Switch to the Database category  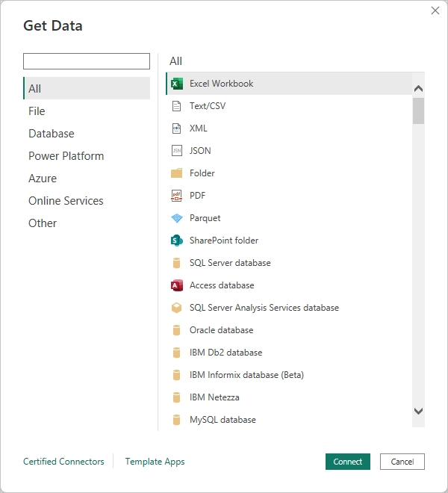pos(52,134)
